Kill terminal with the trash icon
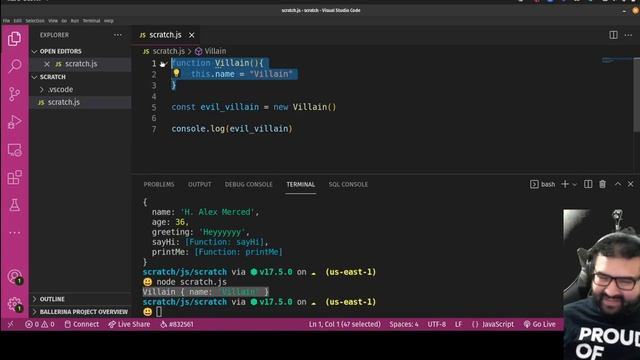Viewport: 640px width, 360px height. point(602,184)
